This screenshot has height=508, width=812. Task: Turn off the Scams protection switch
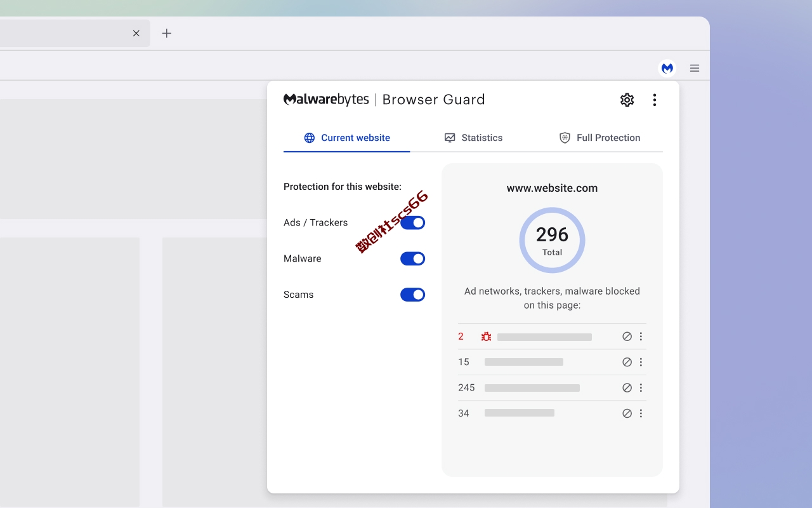(412, 295)
